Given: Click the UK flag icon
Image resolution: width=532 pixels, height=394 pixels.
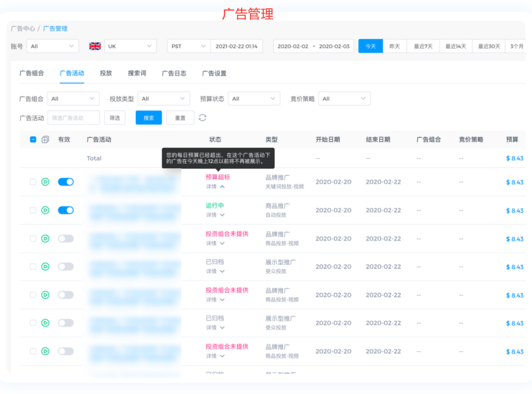Looking at the screenshot, I should 95,46.
